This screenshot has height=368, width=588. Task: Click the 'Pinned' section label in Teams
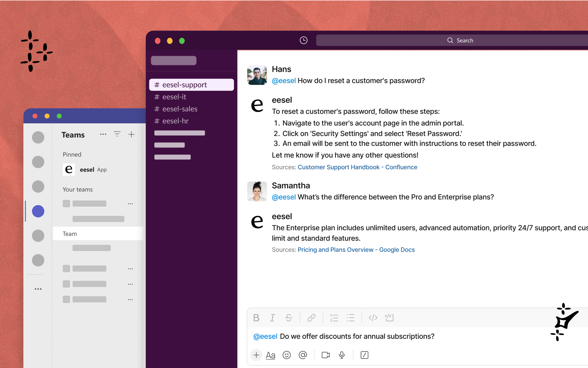point(72,155)
